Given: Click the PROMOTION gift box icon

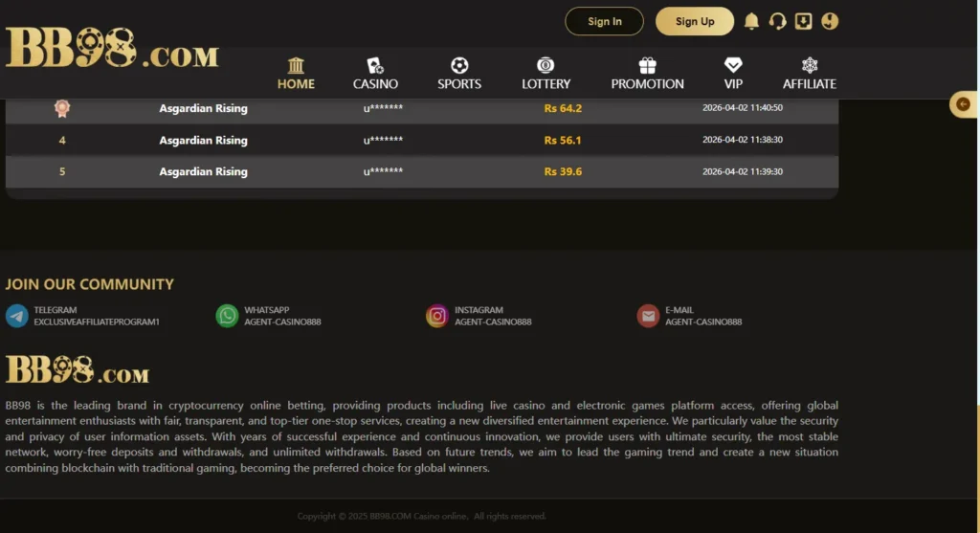Looking at the screenshot, I should (x=648, y=65).
